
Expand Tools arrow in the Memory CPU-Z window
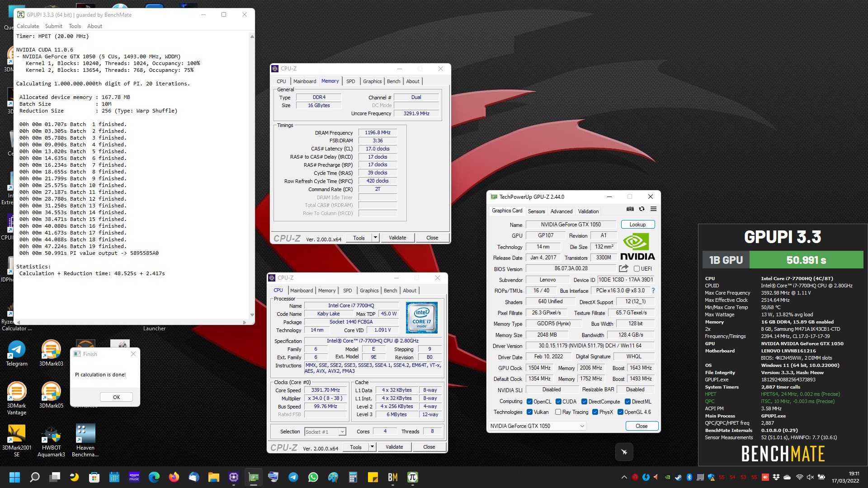[x=375, y=238]
